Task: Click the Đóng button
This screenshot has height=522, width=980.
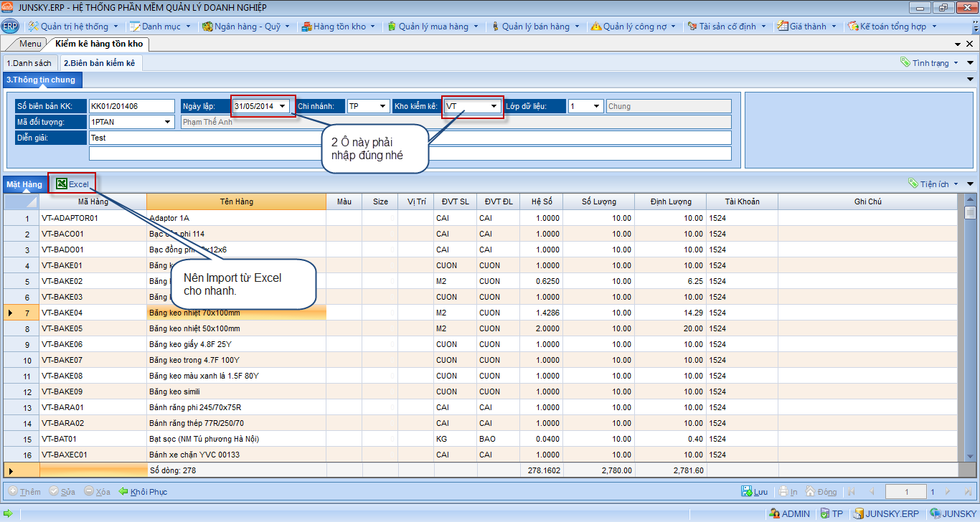Action: 821,492
